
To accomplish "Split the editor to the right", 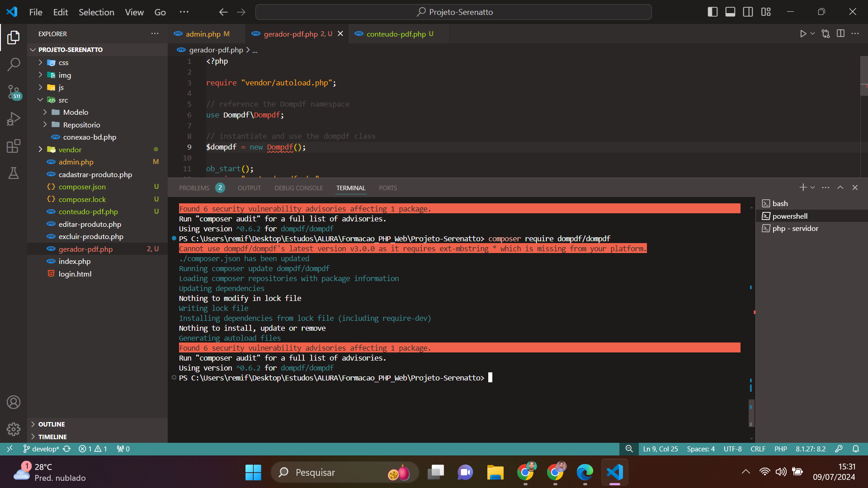I will pos(840,34).
